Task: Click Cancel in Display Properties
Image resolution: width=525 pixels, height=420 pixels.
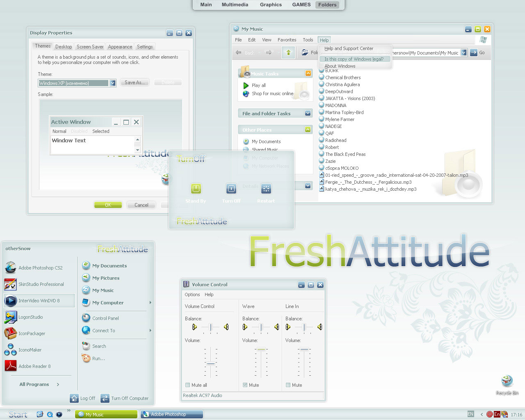Action: pos(142,205)
